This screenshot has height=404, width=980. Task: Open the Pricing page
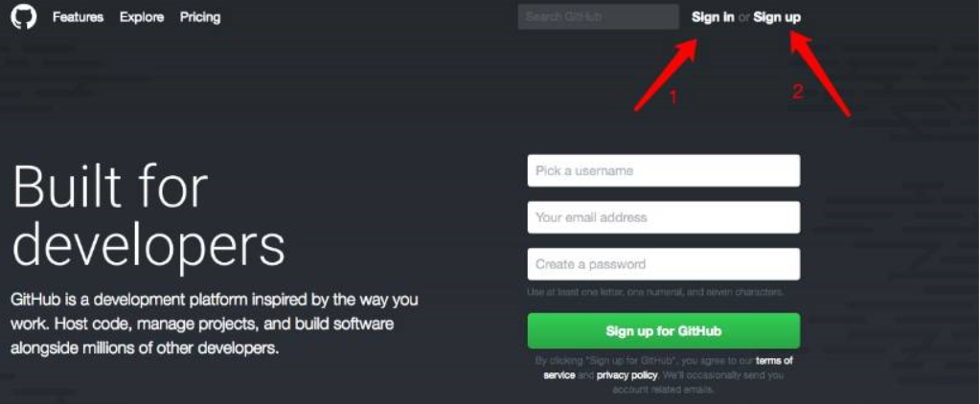(x=200, y=17)
